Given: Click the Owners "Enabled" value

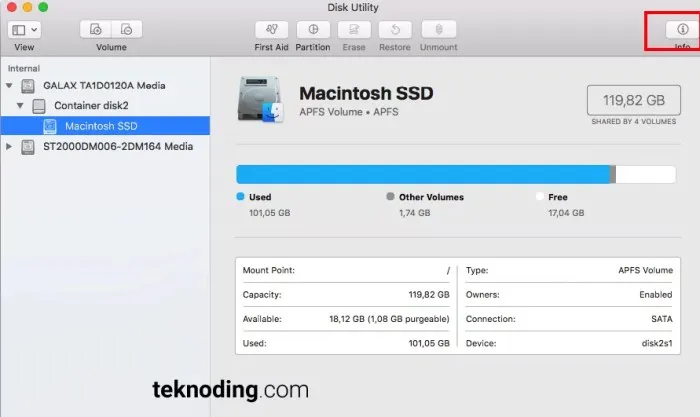Looking at the screenshot, I should (x=655, y=295).
